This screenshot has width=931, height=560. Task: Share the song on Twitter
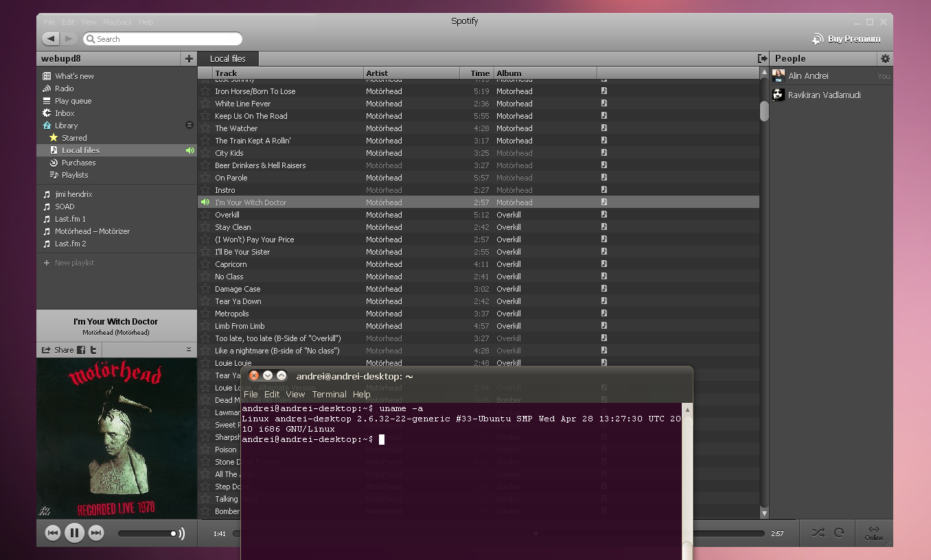pos(93,350)
